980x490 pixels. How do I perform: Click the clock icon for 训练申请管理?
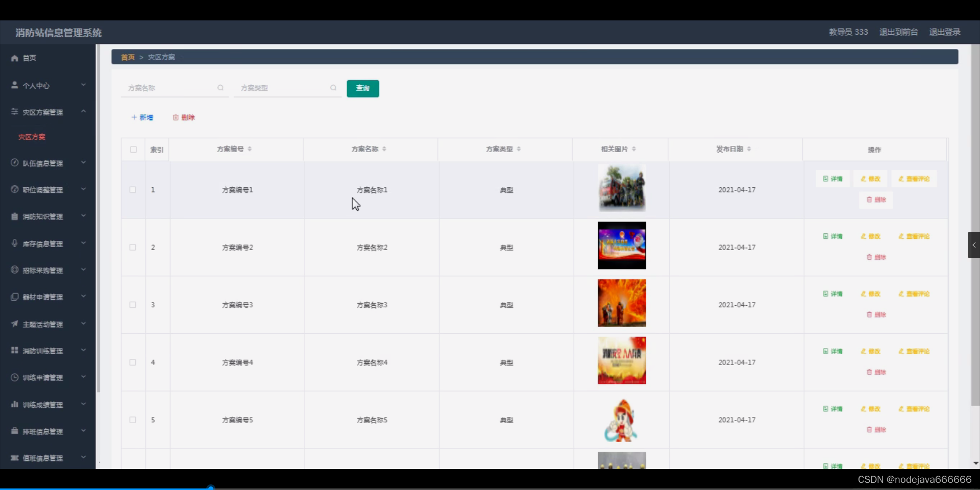tap(15, 377)
